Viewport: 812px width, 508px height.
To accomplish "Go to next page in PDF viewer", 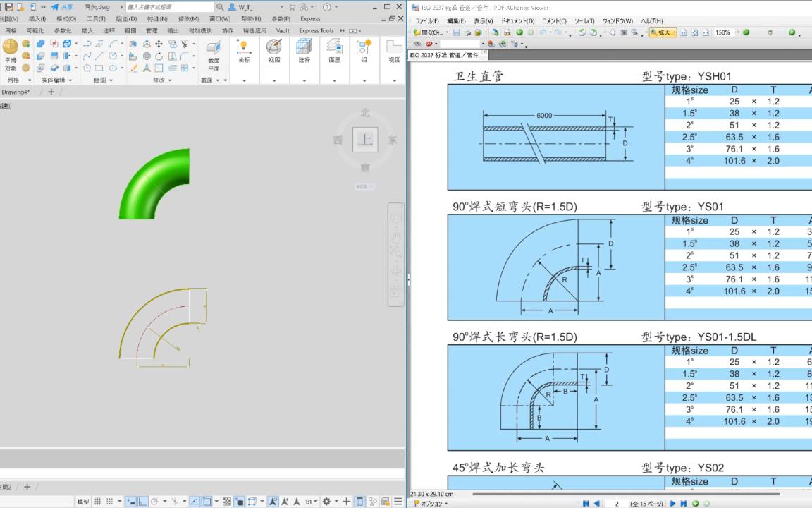I will point(672,503).
